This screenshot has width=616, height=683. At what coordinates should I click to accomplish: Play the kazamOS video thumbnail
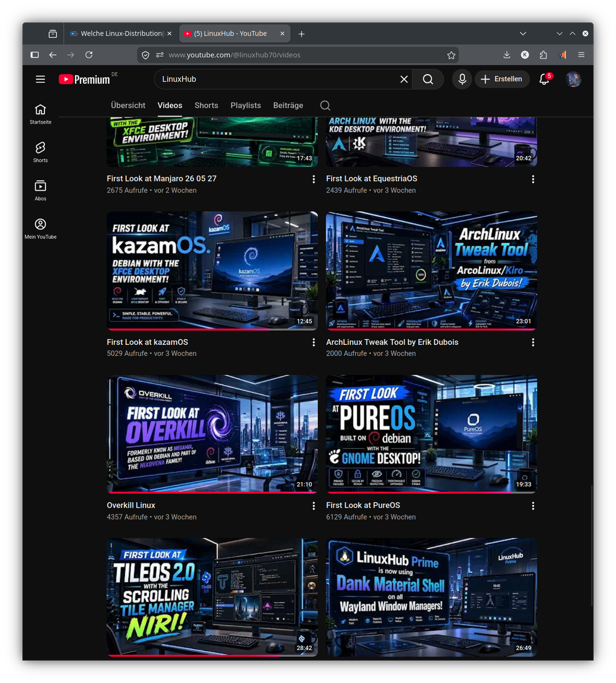coord(212,271)
